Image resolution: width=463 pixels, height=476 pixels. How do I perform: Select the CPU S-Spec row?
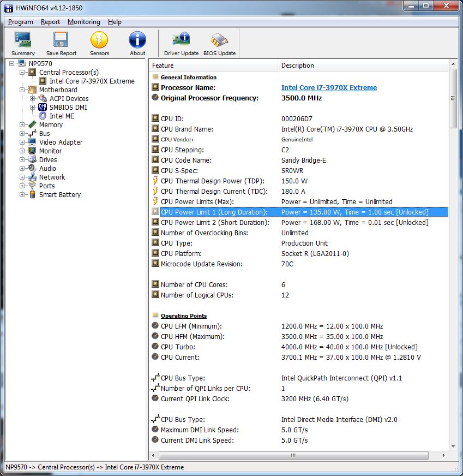tap(300, 171)
